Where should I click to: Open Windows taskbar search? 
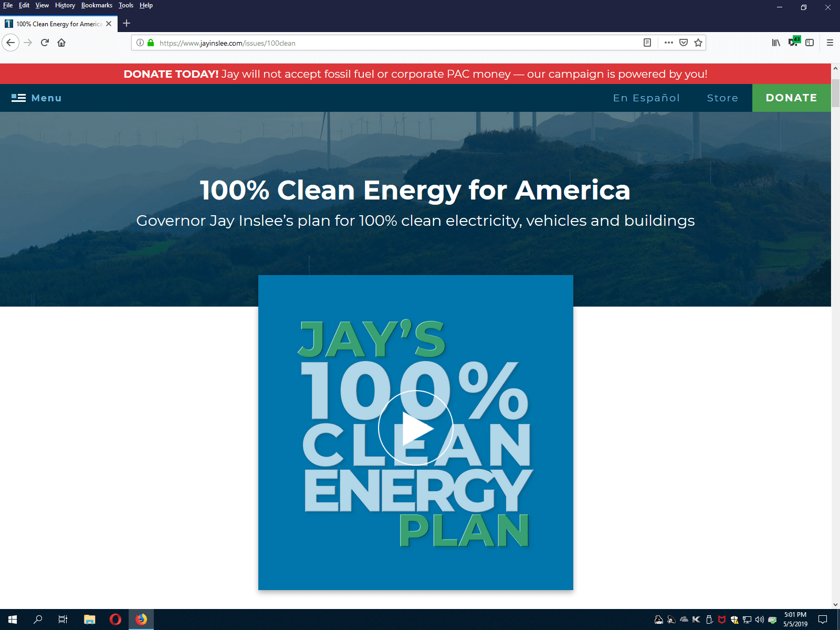pos(38,619)
